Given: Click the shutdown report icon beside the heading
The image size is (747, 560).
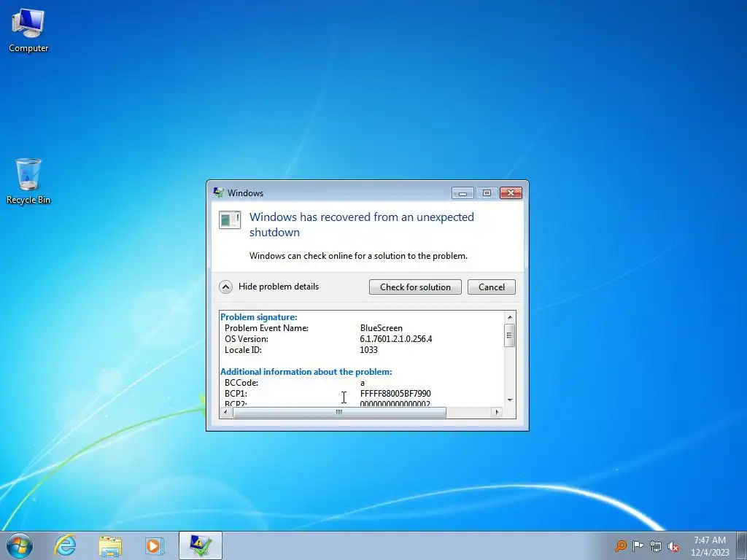Looking at the screenshot, I should (x=230, y=219).
